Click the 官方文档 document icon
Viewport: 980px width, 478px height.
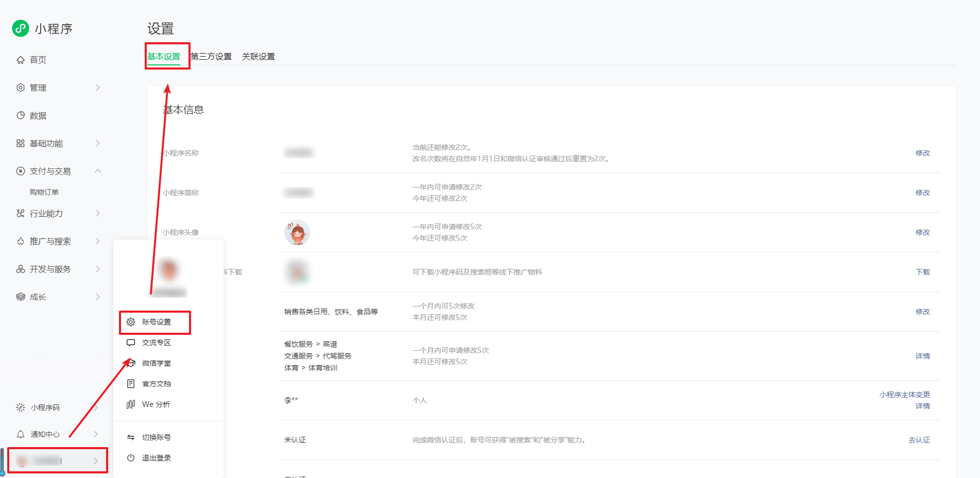point(131,384)
